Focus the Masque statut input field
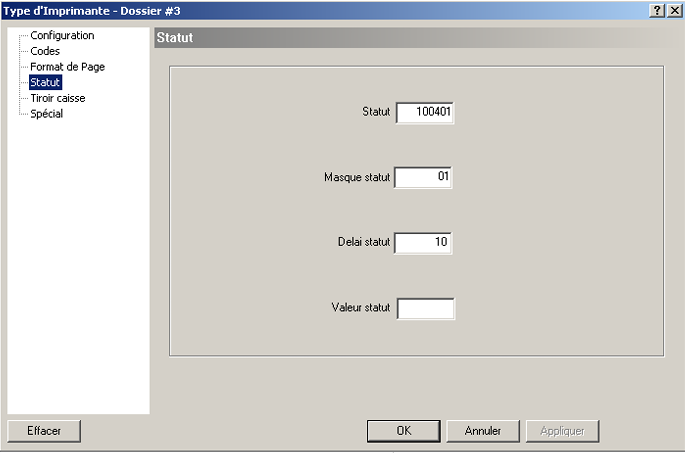The width and height of the screenshot is (685, 453). (x=423, y=177)
